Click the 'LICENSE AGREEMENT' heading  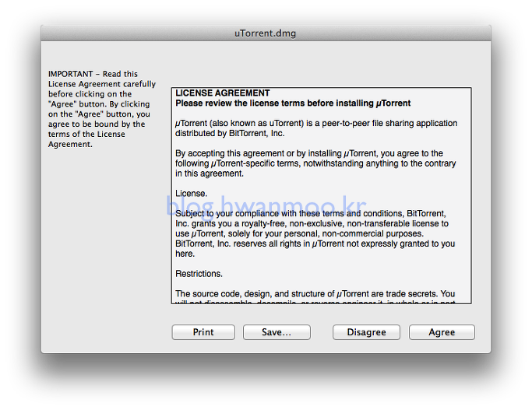point(223,93)
